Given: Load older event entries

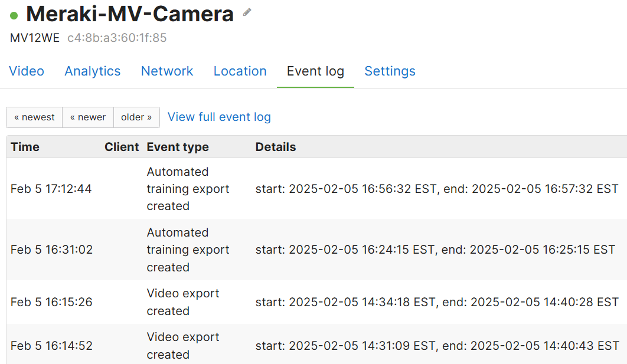Looking at the screenshot, I should (136, 117).
